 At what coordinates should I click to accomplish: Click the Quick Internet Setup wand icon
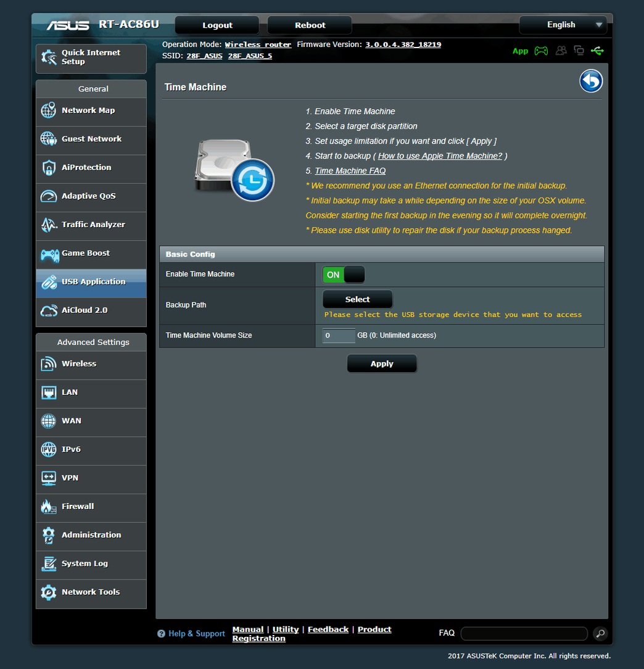[x=49, y=57]
